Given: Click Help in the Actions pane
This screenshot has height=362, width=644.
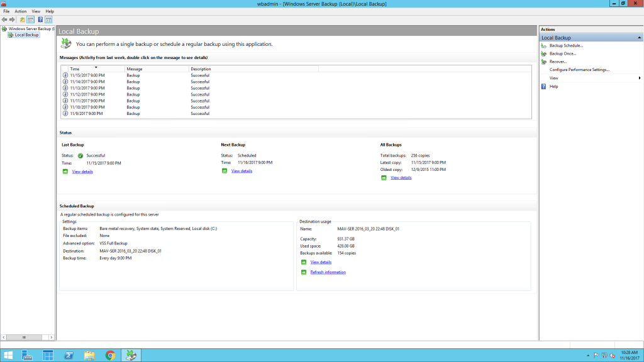Looking at the screenshot, I should click(553, 87).
